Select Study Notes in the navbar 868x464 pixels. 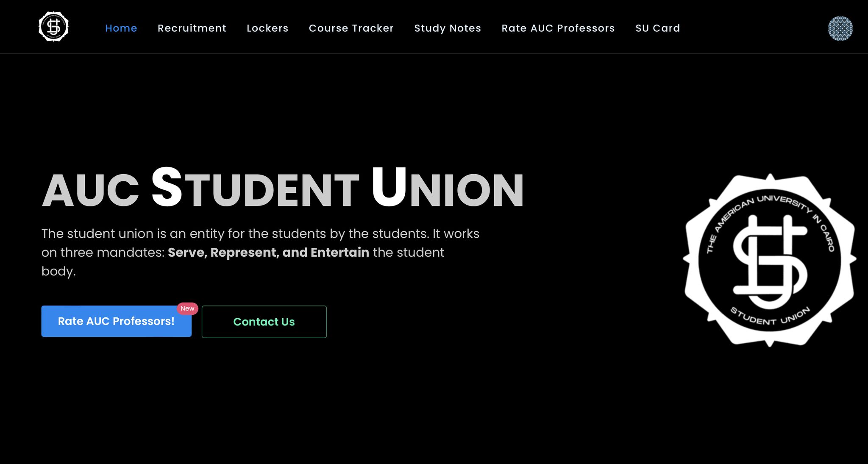[448, 28]
